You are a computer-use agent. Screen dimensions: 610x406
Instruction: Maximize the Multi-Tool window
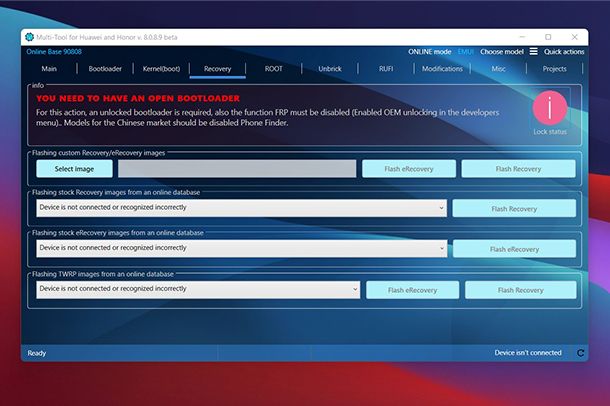click(548, 37)
